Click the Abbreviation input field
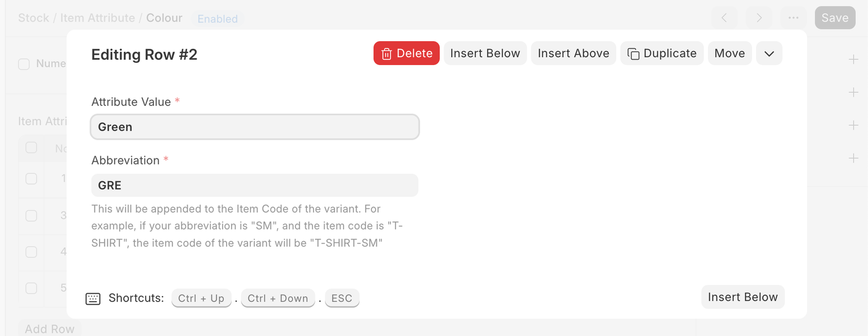The height and width of the screenshot is (336, 868). (x=254, y=186)
